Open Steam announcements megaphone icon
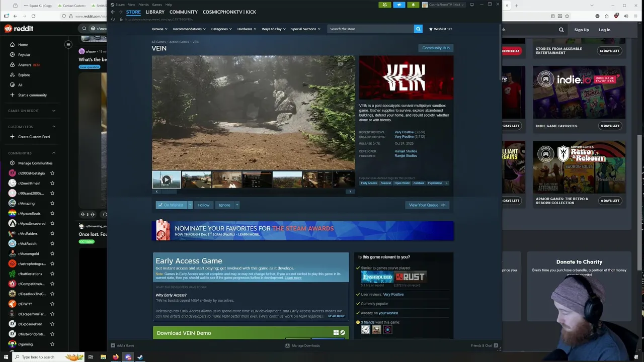This screenshot has height=362, width=644. click(x=399, y=5)
